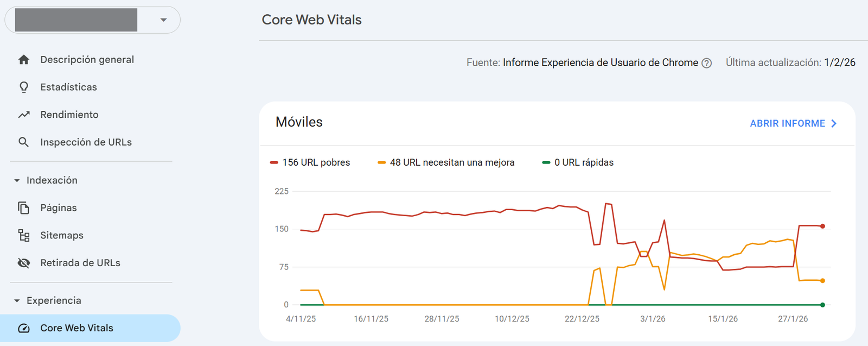Click the magnifier icon for Inspección de URLs

[x=23, y=142]
